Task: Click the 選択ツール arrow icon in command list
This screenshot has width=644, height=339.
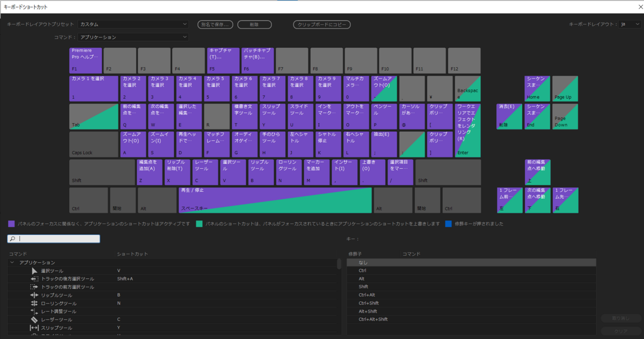Action: point(34,271)
